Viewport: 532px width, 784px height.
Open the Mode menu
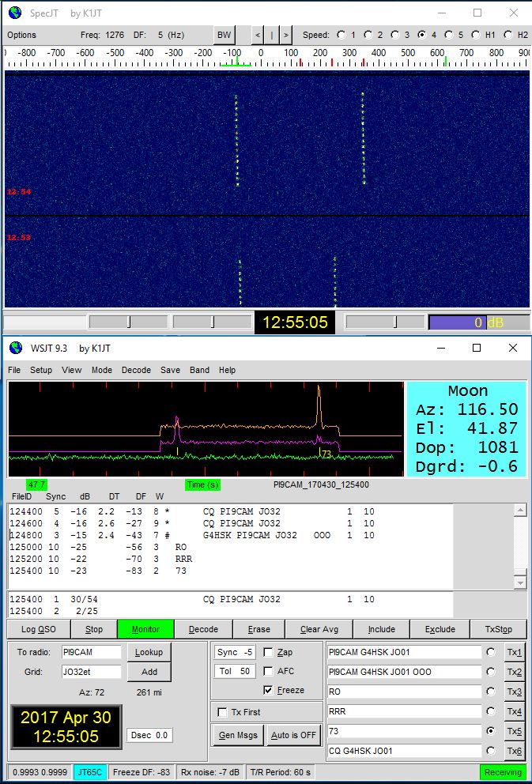102,370
